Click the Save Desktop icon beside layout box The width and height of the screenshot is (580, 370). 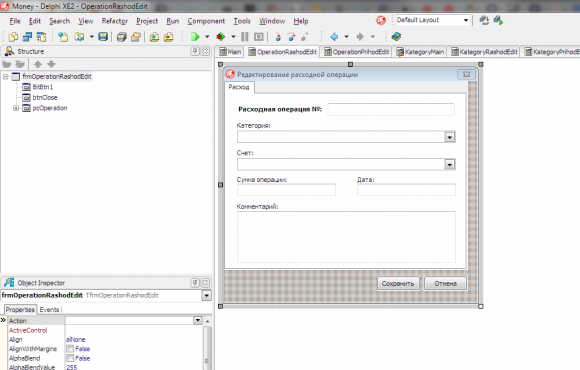484,20
